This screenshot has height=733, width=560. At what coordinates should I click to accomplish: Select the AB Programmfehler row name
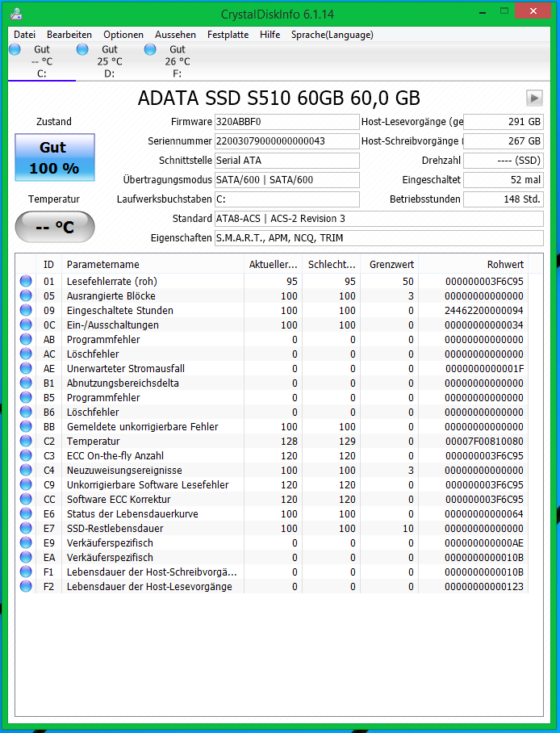click(x=103, y=339)
